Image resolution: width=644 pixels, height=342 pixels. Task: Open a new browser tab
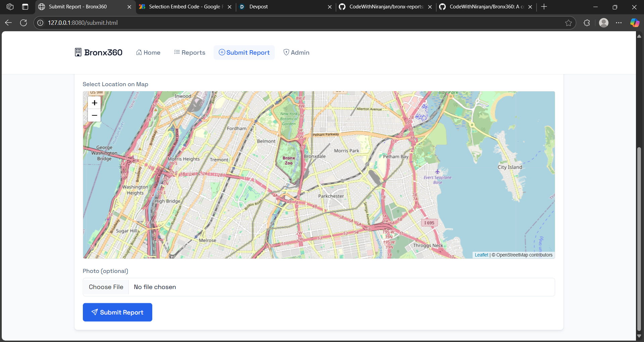click(544, 7)
